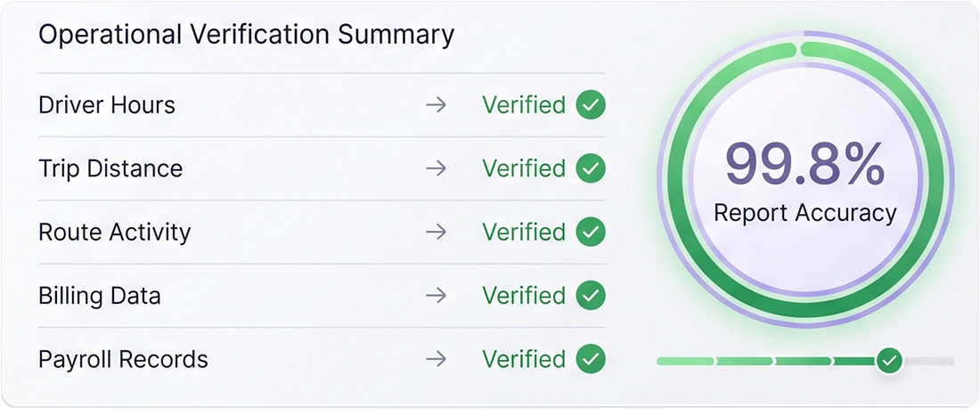
Task: Click the Payroll Records green checkmark icon
Action: tap(591, 359)
